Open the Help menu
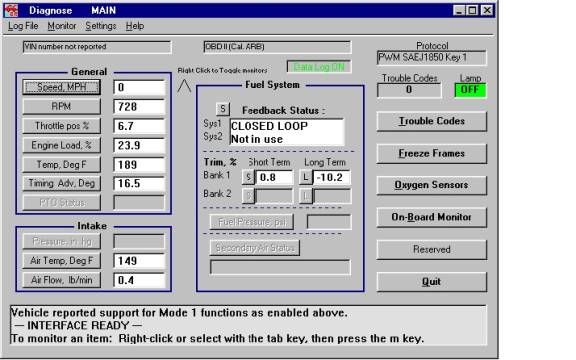 pos(135,26)
